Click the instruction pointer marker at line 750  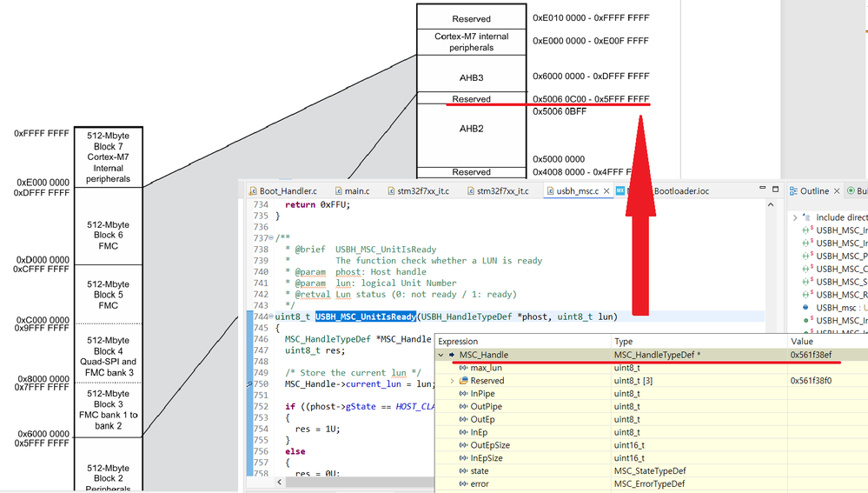[x=249, y=383]
